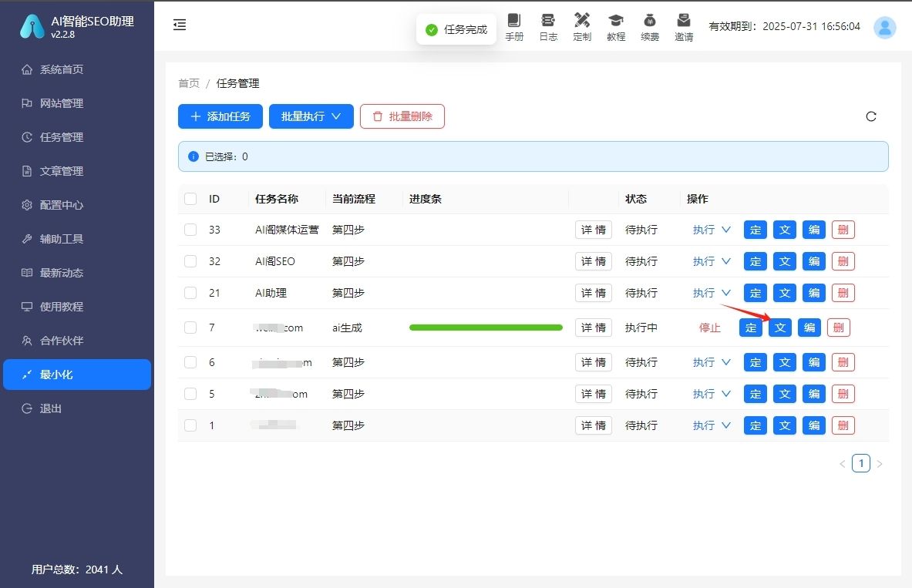This screenshot has width=912, height=588.
Task: Open 任务管理 in sidebar
Action: tap(77, 137)
